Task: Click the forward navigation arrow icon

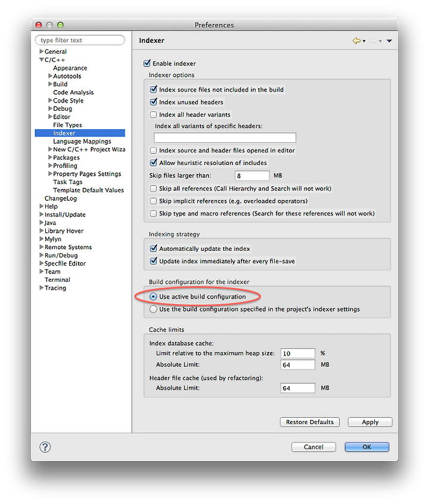Action: click(373, 41)
